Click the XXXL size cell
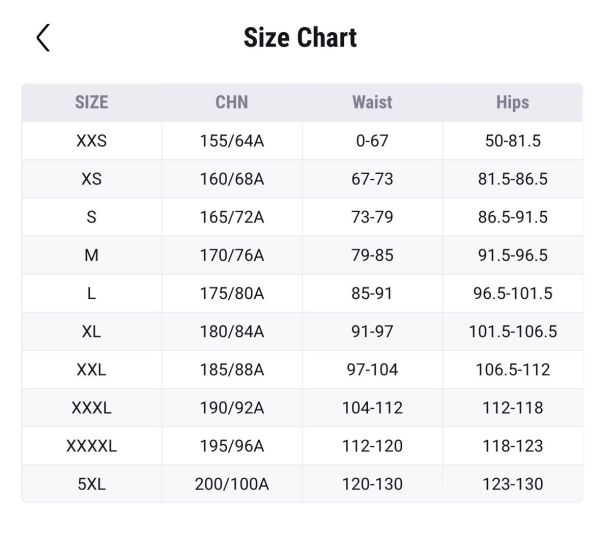This screenshot has height=534, width=600. coord(91,407)
